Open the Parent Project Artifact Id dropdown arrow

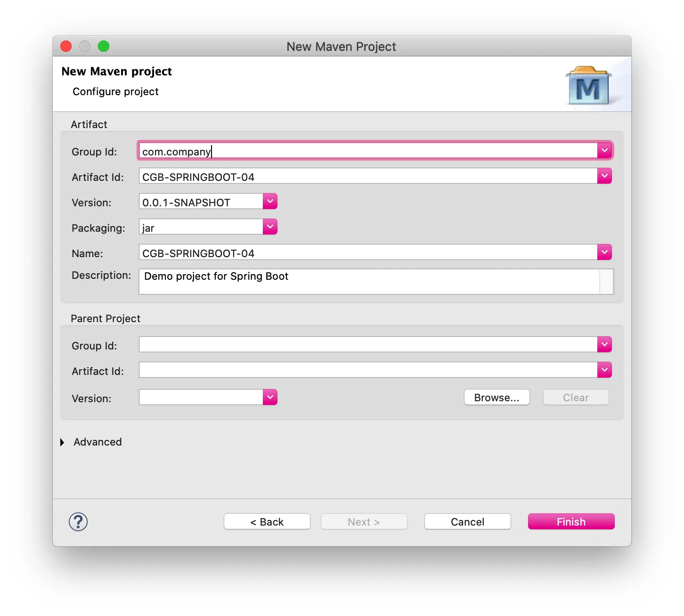point(604,370)
